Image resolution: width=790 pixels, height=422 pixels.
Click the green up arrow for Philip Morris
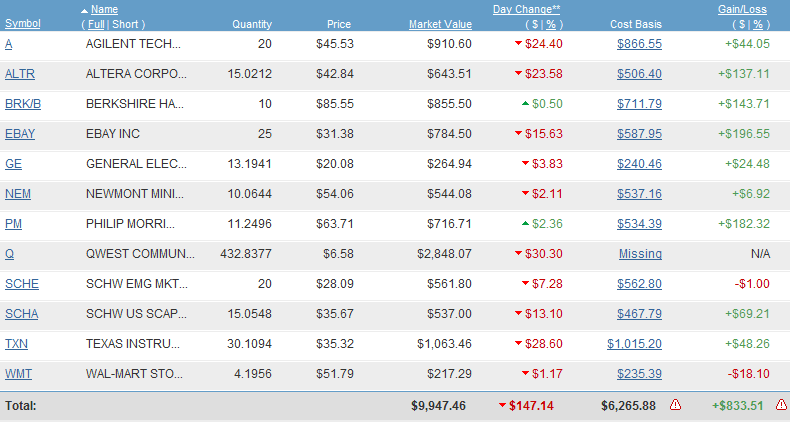[525, 224]
